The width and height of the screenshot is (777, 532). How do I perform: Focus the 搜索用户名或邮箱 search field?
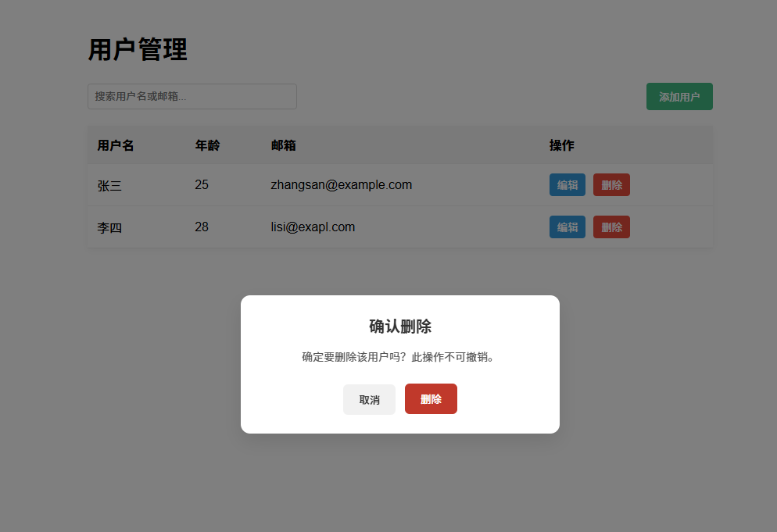coord(192,97)
